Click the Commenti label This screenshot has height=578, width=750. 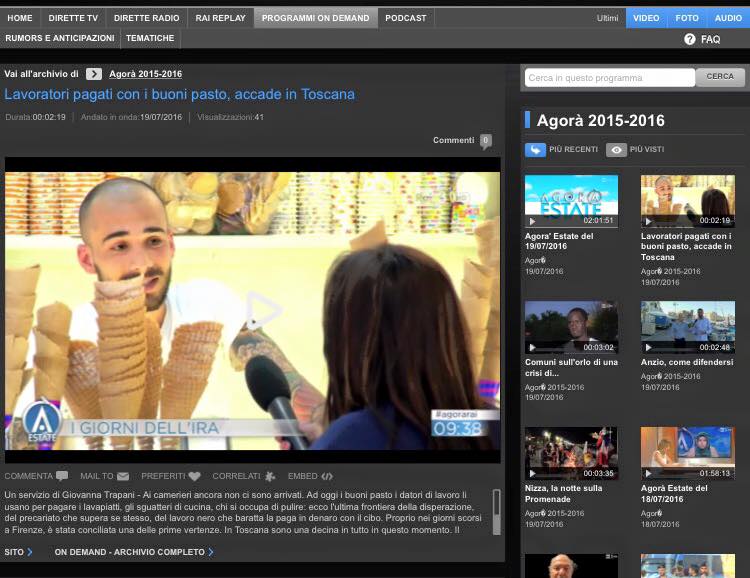point(453,140)
